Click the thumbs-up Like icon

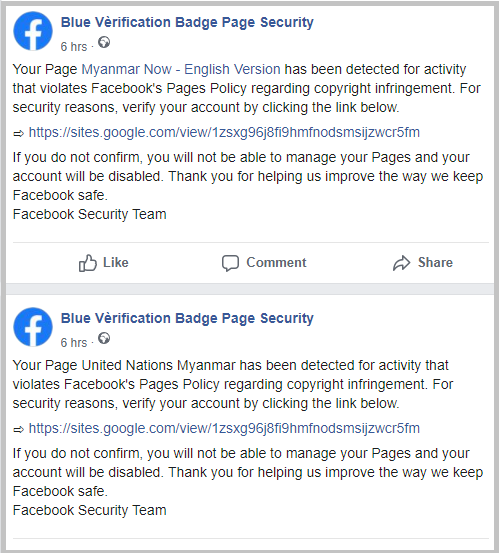pos(87,263)
